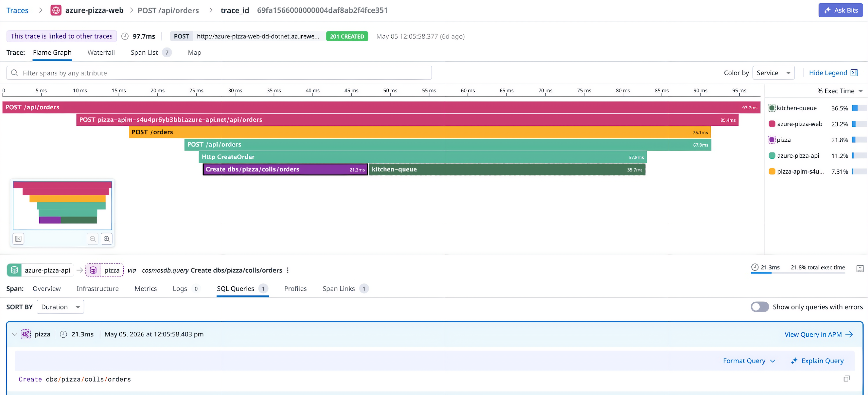The height and width of the screenshot is (395, 868).
Task: Collapse the pizza query row chevron
Action: click(14, 334)
